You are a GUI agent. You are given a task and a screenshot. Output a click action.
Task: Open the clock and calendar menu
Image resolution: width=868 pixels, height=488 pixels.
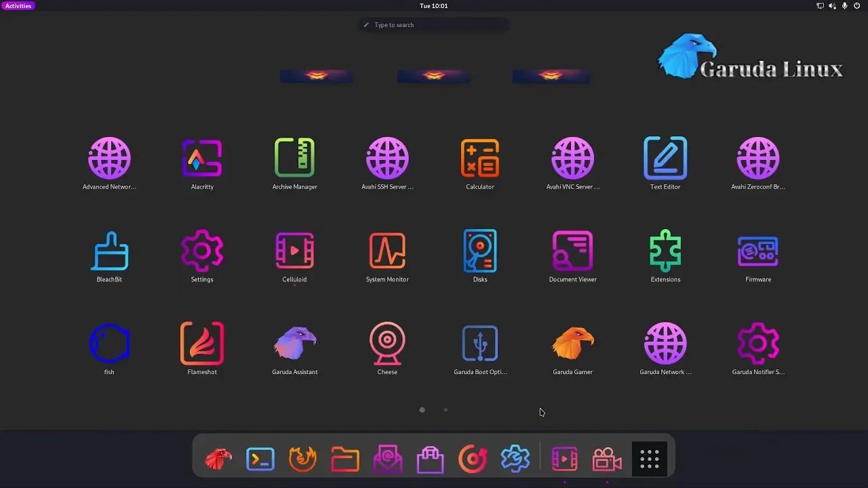434,5
